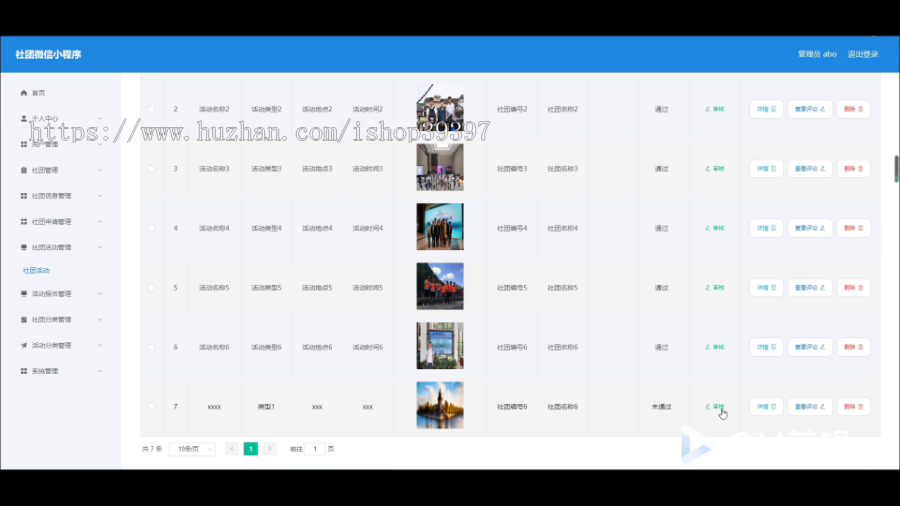Click the 前往 page number input
This screenshot has width=900, height=506.
(315, 449)
